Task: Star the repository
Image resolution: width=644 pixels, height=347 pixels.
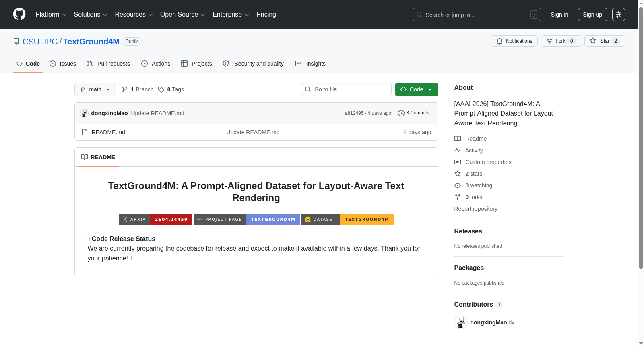Action: [x=605, y=41]
